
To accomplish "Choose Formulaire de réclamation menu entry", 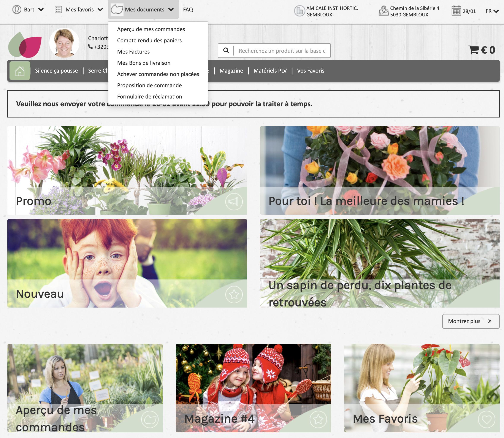I will click(150, 97).
